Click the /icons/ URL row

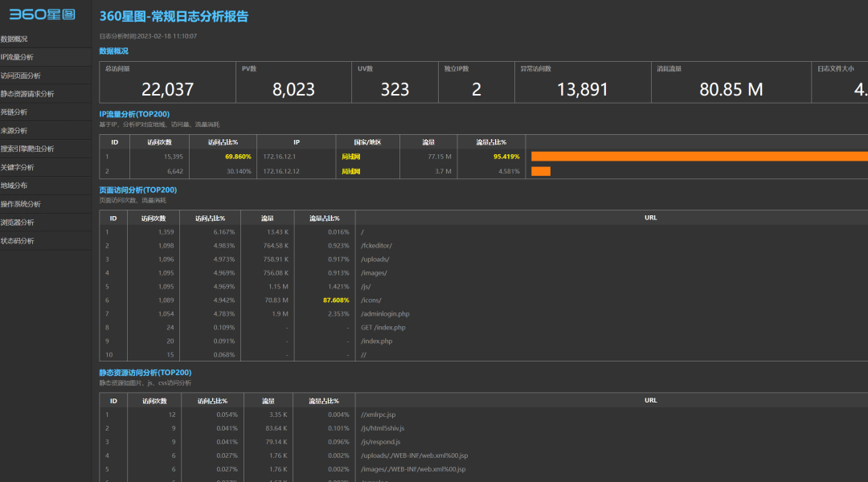coord(371,300)
